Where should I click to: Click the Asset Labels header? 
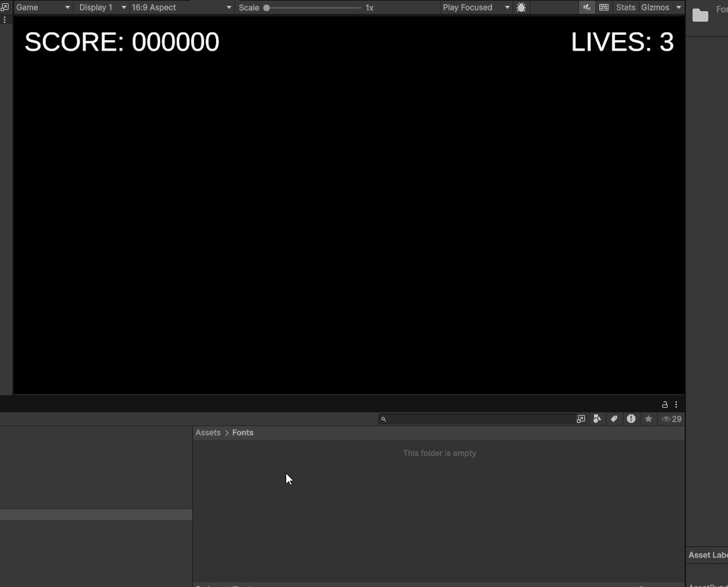[x=708, y=555]
